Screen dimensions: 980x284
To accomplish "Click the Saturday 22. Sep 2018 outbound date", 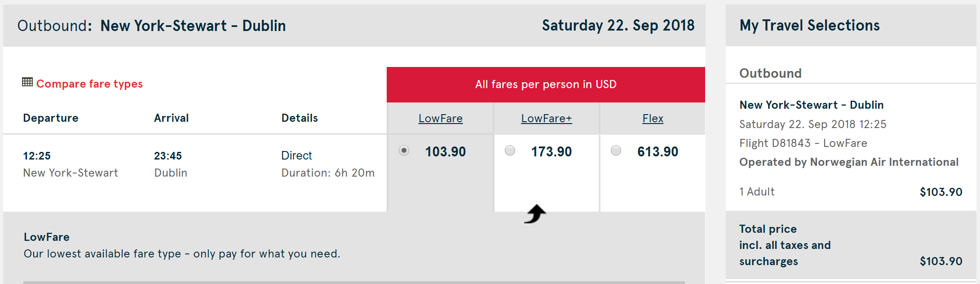I will tap(618, 26).
